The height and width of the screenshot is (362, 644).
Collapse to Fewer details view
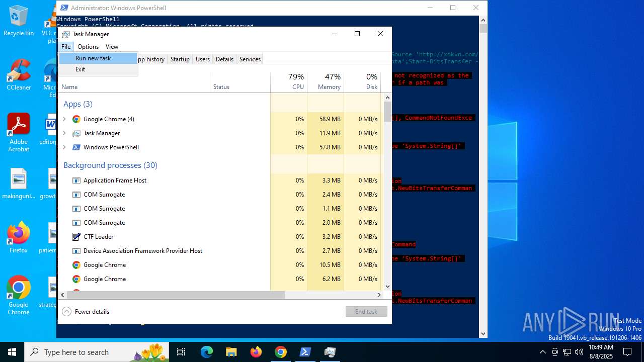click(x=86, y=312)
